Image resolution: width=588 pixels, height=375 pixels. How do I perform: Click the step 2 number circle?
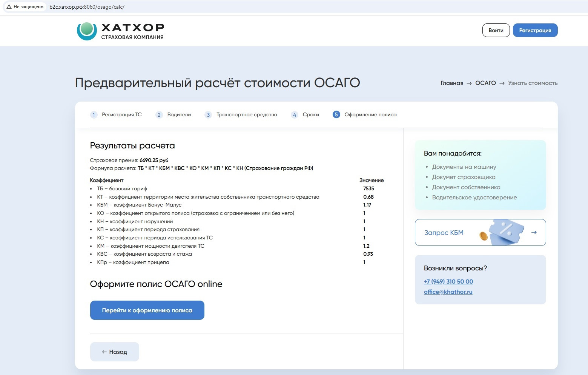pyautogui.click(x=159, y=115)
